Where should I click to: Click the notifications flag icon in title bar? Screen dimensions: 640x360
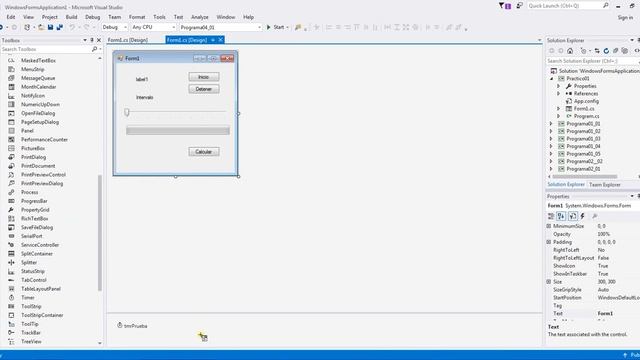click(501, 6)
